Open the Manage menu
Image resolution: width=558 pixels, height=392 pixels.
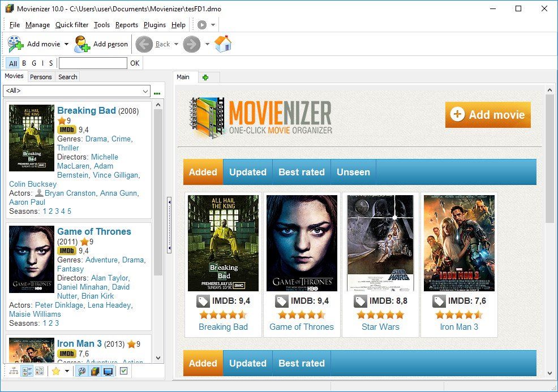click(38, 25)
